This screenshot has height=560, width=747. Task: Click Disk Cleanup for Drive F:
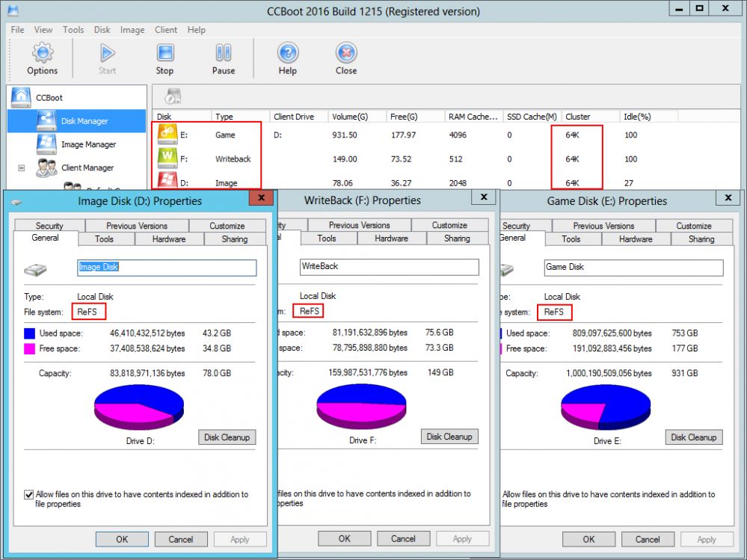tap(449, 436)
